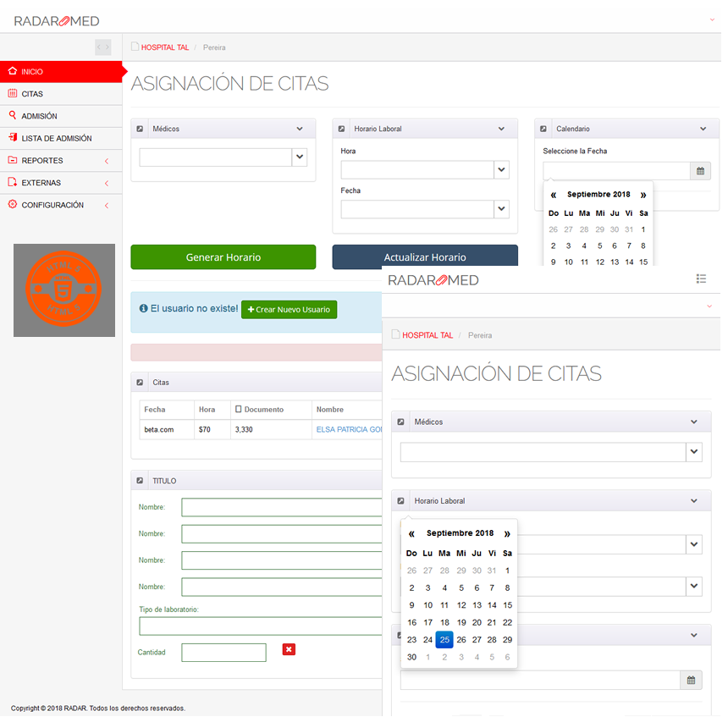Open the list menu icon beside second RADARMED logo

[701, 279]
